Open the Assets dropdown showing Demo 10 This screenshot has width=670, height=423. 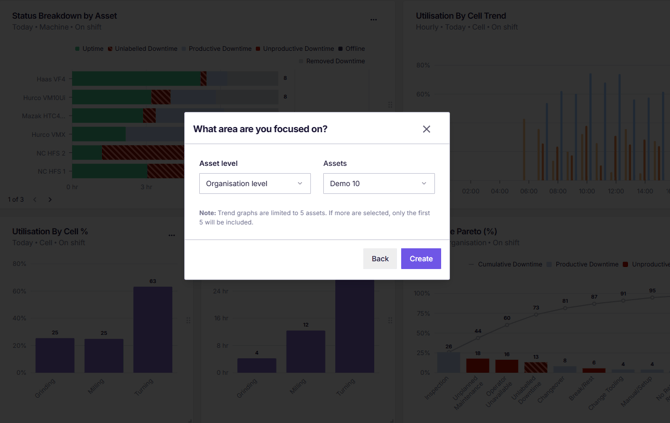point(379,183)
